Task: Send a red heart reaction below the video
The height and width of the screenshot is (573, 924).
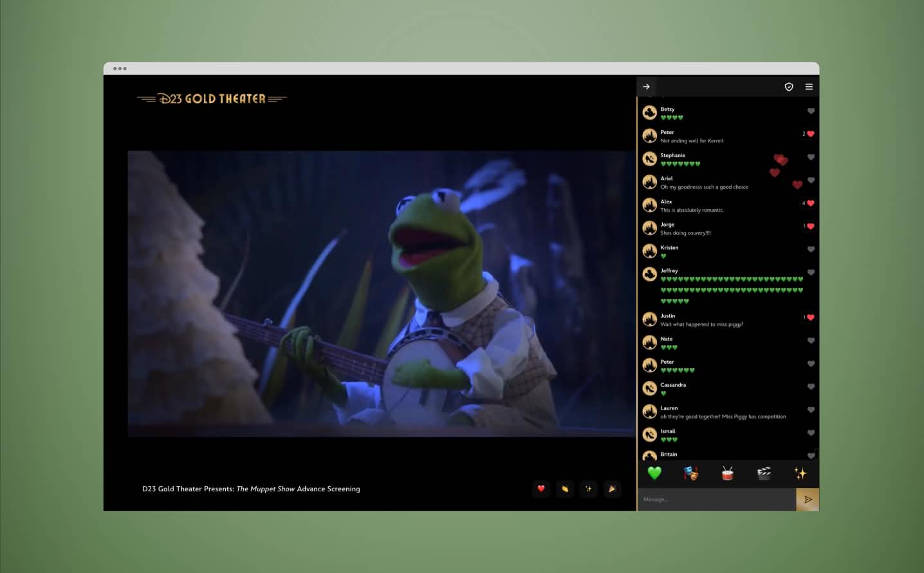Action: point(541,489)
